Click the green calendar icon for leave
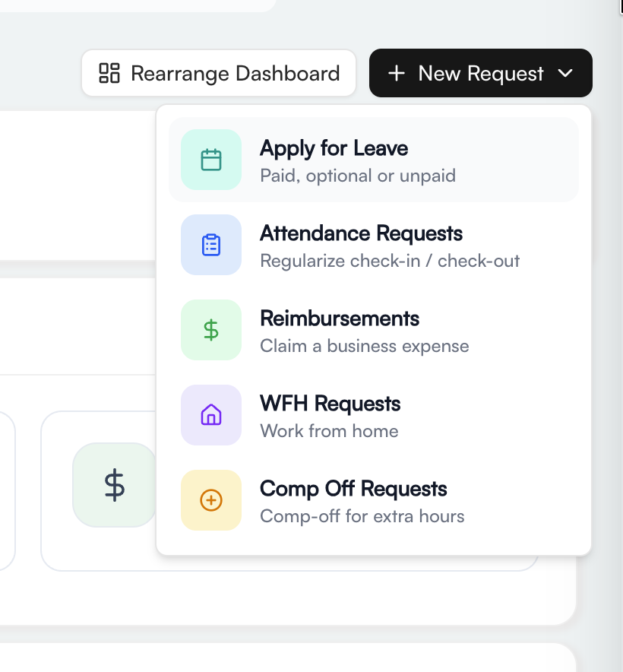 [x=211, y=160]
